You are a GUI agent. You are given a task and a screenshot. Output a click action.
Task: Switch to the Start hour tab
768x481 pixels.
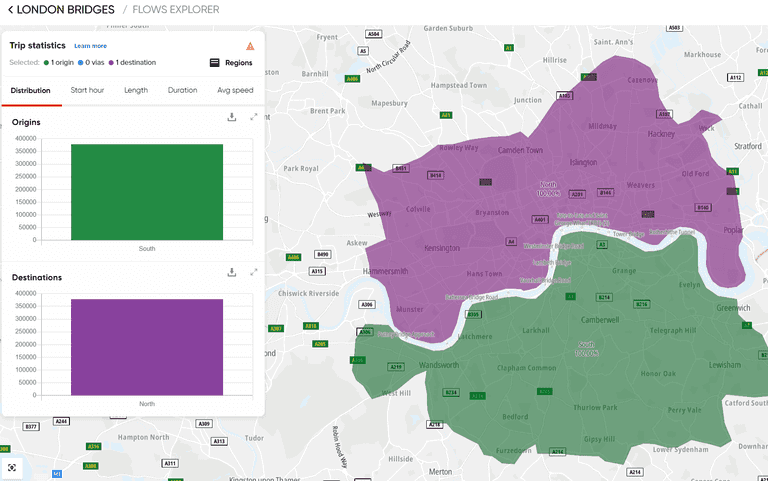pos(87,91)
